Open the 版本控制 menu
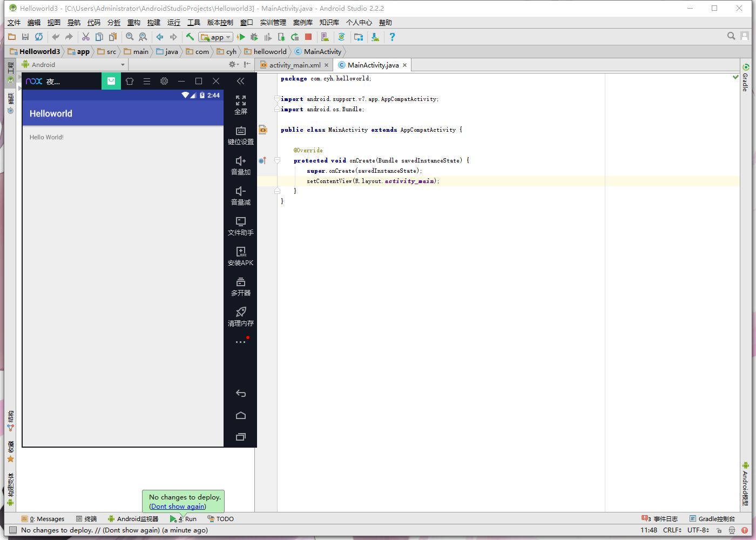 tap(220, 22)
